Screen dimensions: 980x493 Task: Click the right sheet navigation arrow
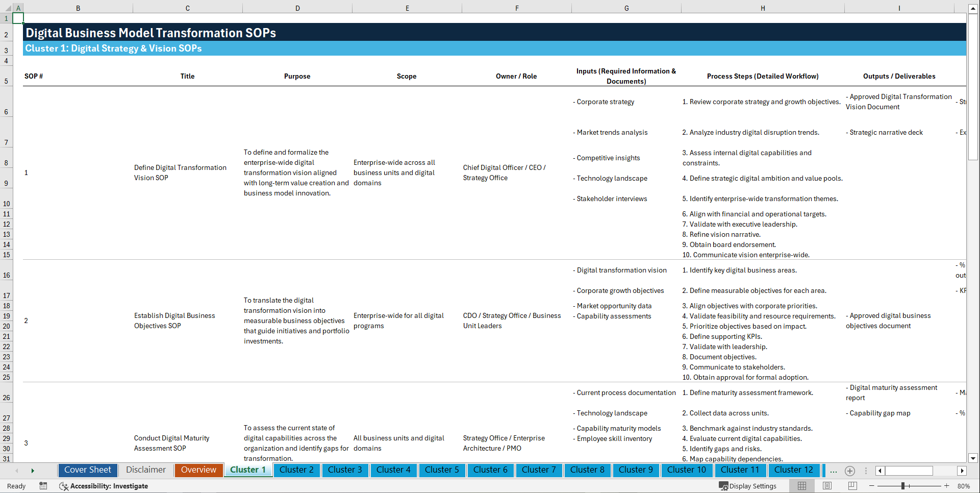(x=32, y=470)
